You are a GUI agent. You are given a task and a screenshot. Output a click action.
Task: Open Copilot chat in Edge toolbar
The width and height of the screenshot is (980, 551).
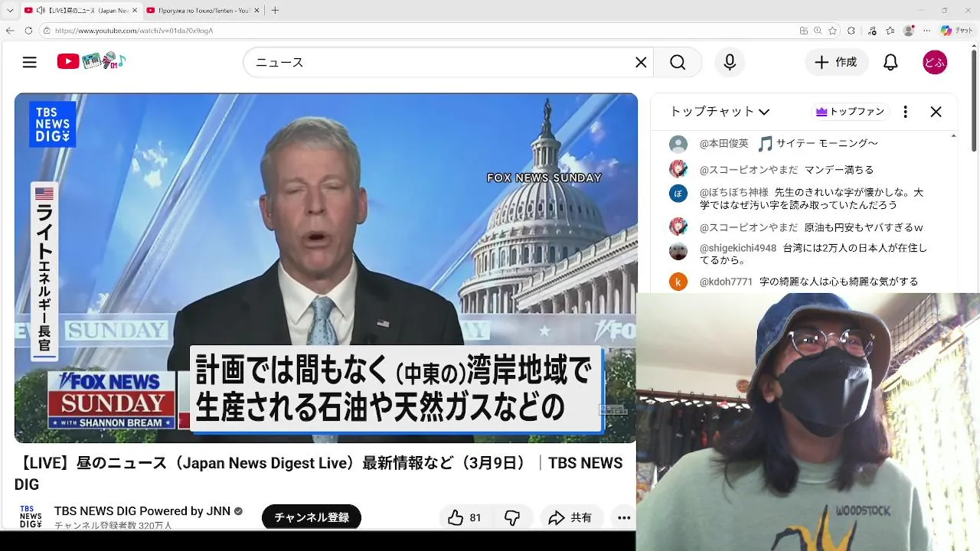coord(956,31)
